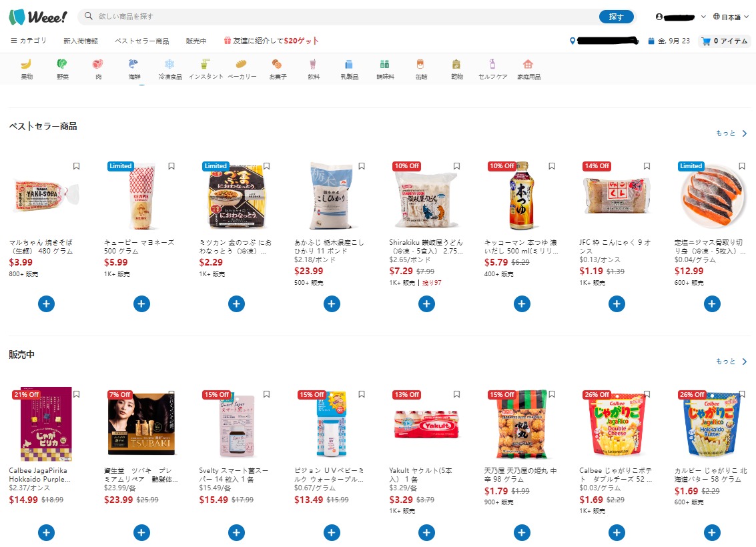
Task: Click the blue 探す search button
Action: 616,17
